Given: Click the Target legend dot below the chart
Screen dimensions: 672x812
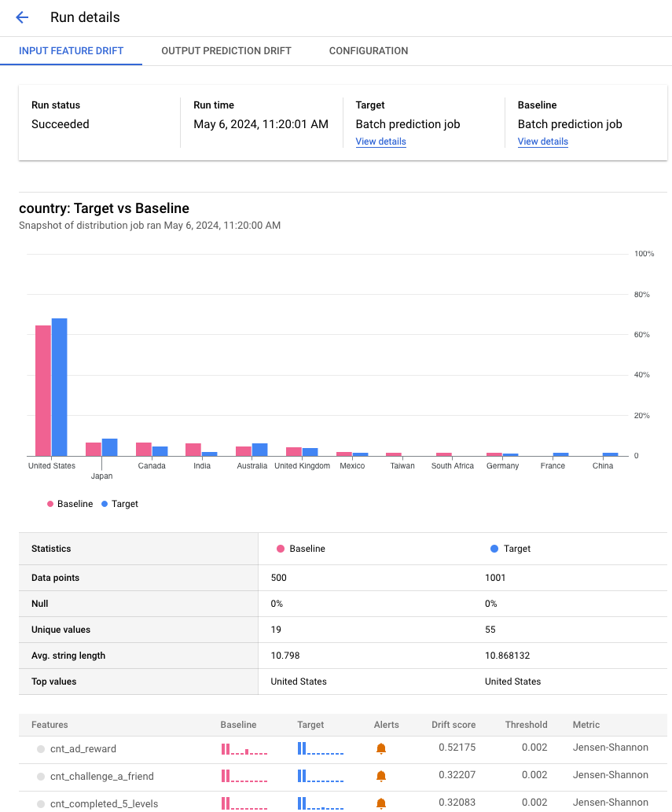Looking at the screenshot, I should pos(105,504).
